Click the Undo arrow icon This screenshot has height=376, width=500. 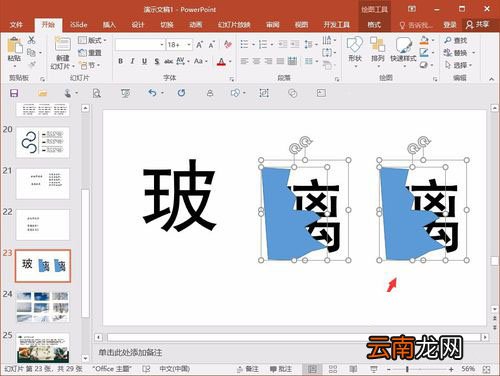[x=153, y=93]
